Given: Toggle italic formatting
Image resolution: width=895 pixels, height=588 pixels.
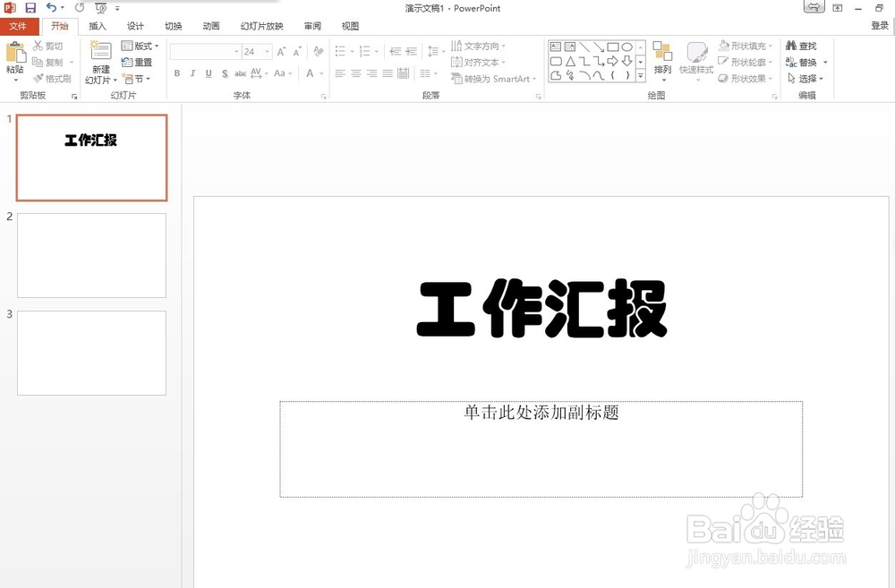Looking at the screenshot, I should tap(193, 73).
